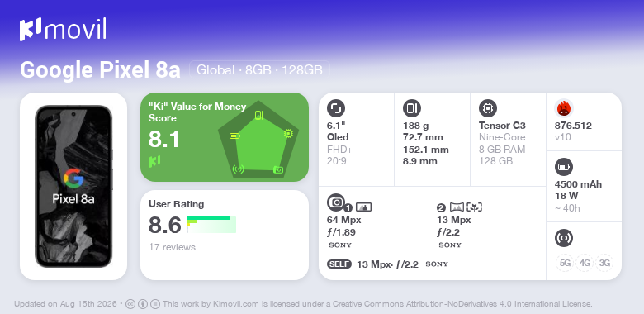
Task: Click the Value for Money pentagon chart
Action: pos(258,139)
